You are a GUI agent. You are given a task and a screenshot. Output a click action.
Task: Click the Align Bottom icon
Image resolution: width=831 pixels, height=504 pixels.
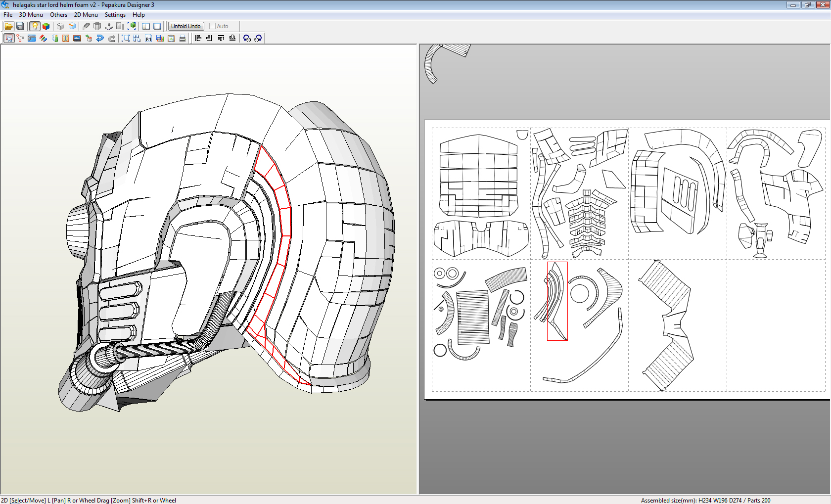(x=232, y=38)
